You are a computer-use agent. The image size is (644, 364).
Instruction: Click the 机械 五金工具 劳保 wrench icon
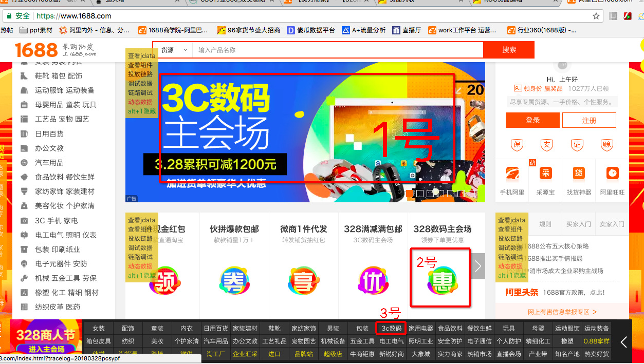click(x=24, y=278)
